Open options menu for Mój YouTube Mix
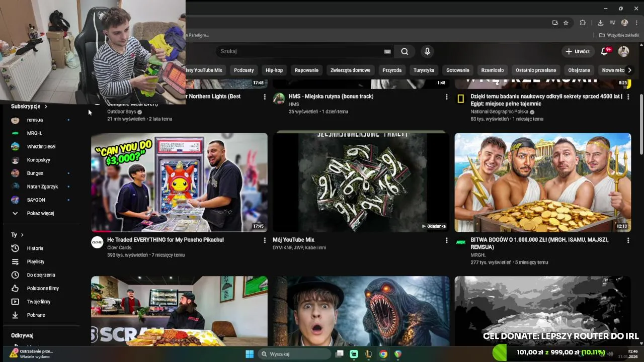 (446, 240)
